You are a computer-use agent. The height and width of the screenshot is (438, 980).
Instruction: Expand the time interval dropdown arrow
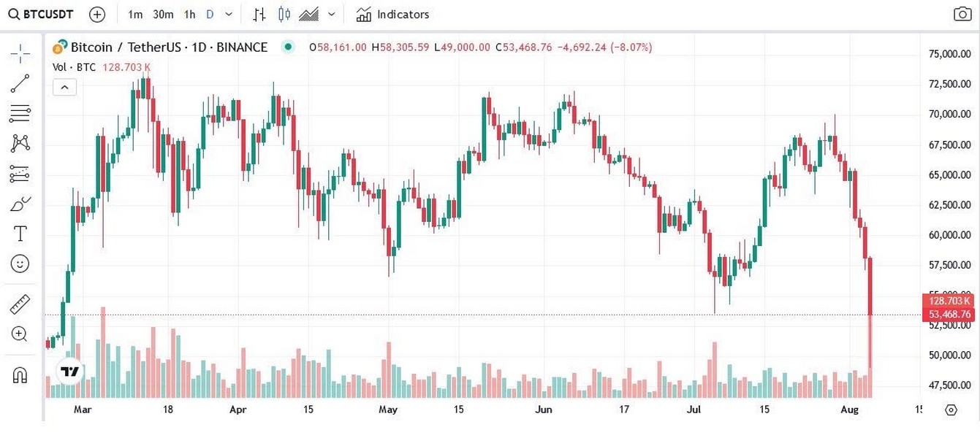[x=229, y=15]
